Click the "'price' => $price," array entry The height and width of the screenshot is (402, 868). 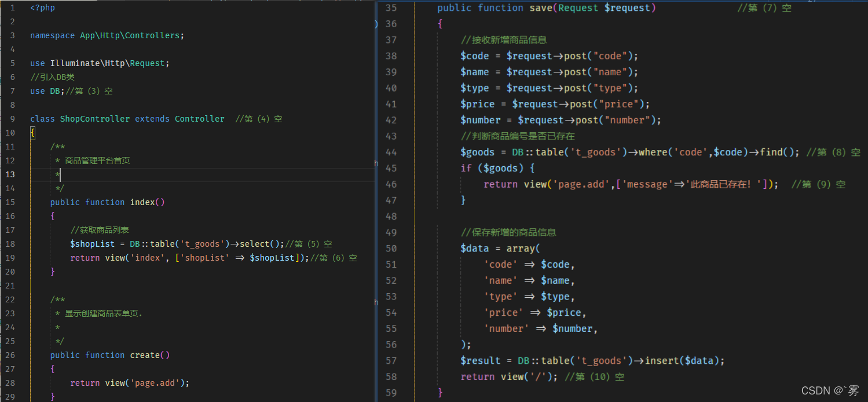click(535, 313)
